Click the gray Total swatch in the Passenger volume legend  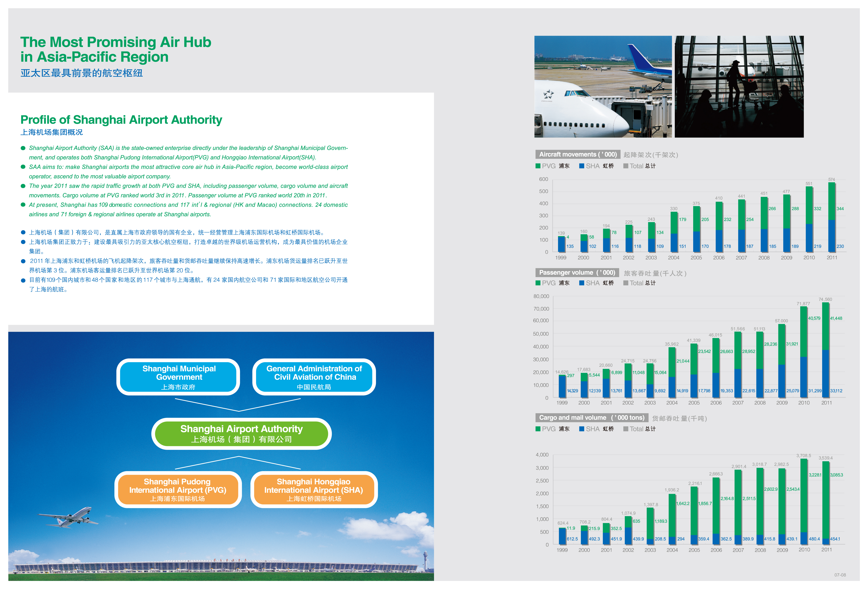coord(626,283)
